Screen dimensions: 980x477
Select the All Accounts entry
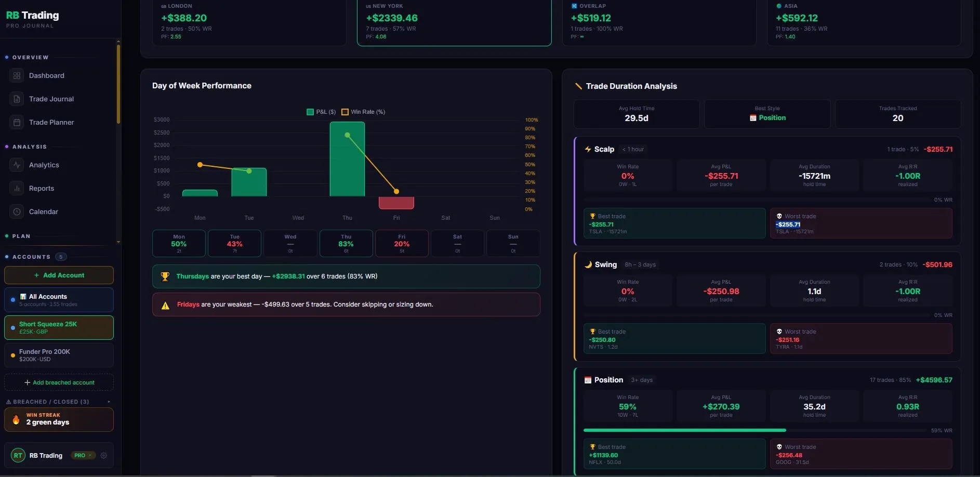tap(59, 300)
